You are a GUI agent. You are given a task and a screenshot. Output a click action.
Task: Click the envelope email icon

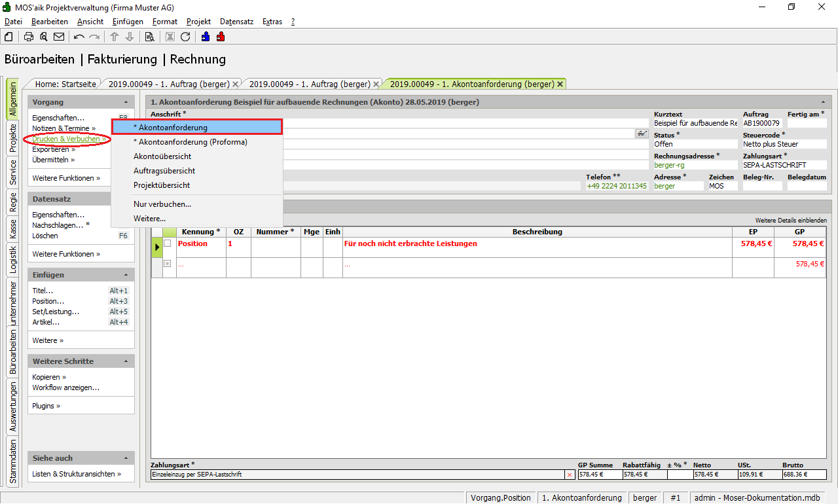point(59,37)
